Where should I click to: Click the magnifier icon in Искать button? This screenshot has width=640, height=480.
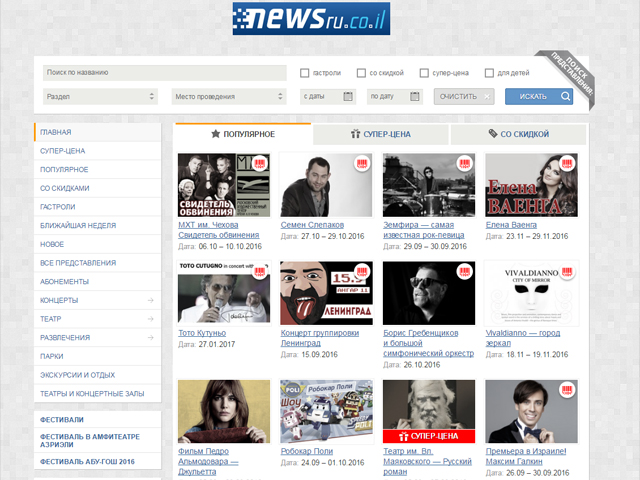pyautogui.click(x=565, y=96)
